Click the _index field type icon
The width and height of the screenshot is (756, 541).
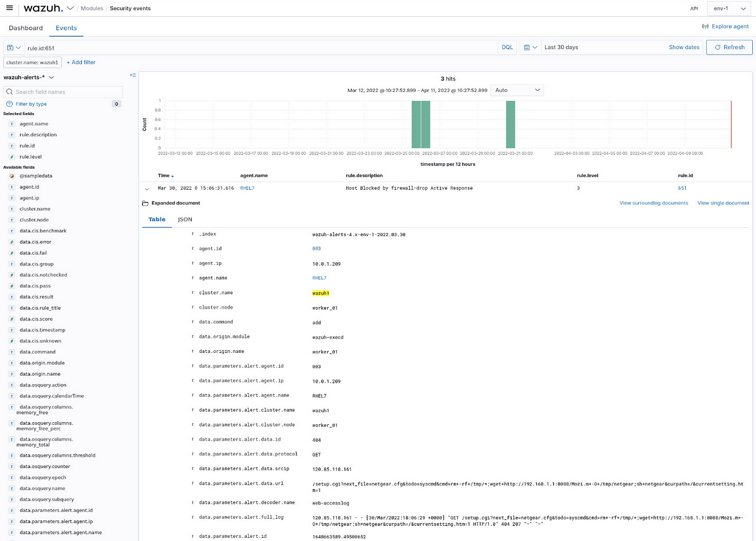193,234
